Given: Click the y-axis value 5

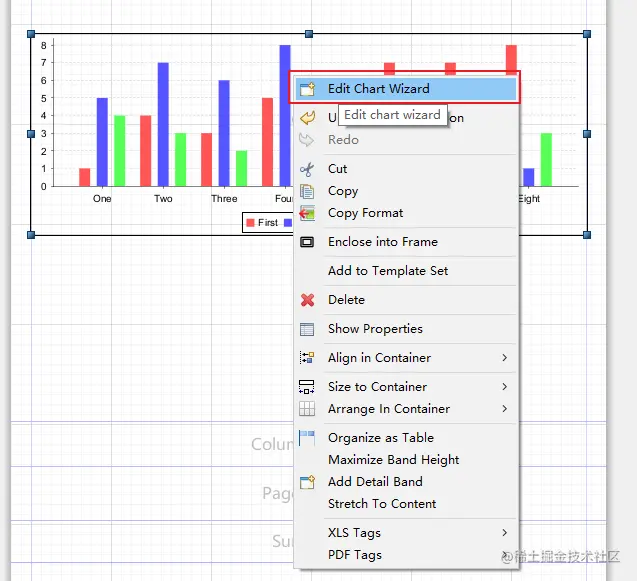Looking at the screenshot, I should [43, 98].
